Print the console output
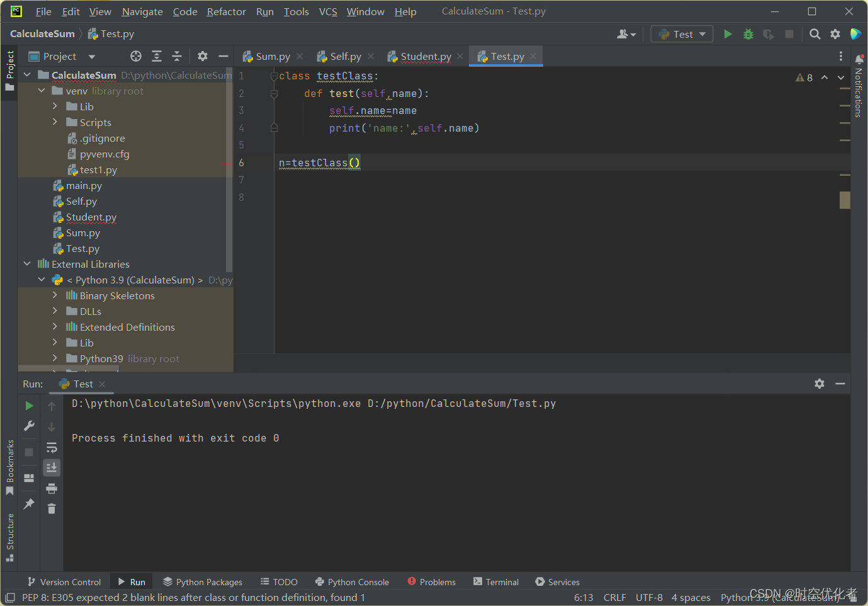 tap(52, 488)
